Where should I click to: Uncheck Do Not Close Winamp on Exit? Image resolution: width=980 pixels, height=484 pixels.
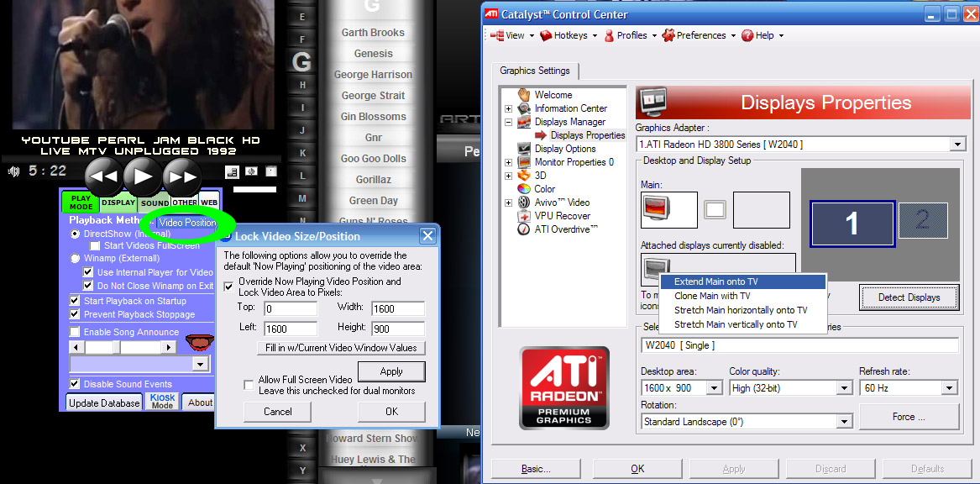tap(88, 286)
